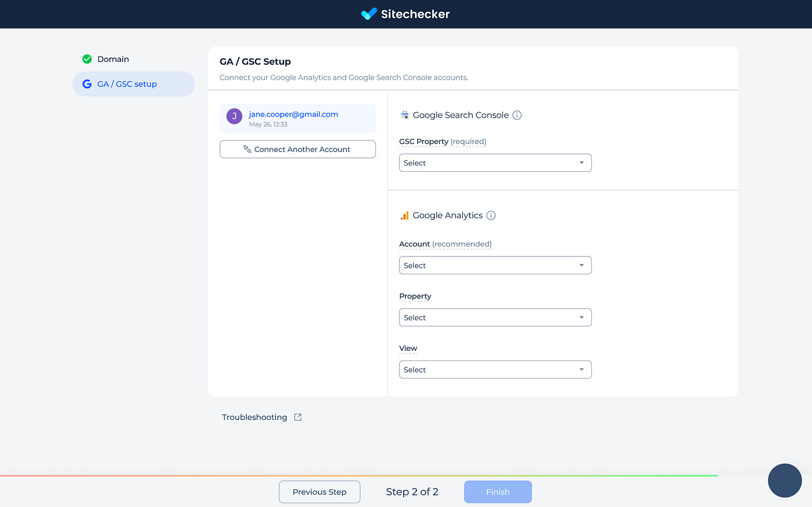This screenshot has width=812, height=507.
Task: Click the link icon in Connect Another Account
Action: (x=247, y=149)
